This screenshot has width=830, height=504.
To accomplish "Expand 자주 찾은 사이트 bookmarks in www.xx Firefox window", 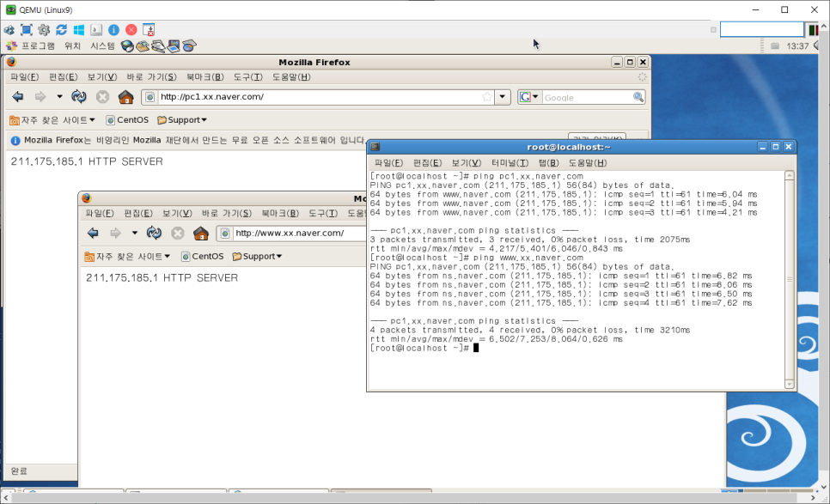I will 127,257.
